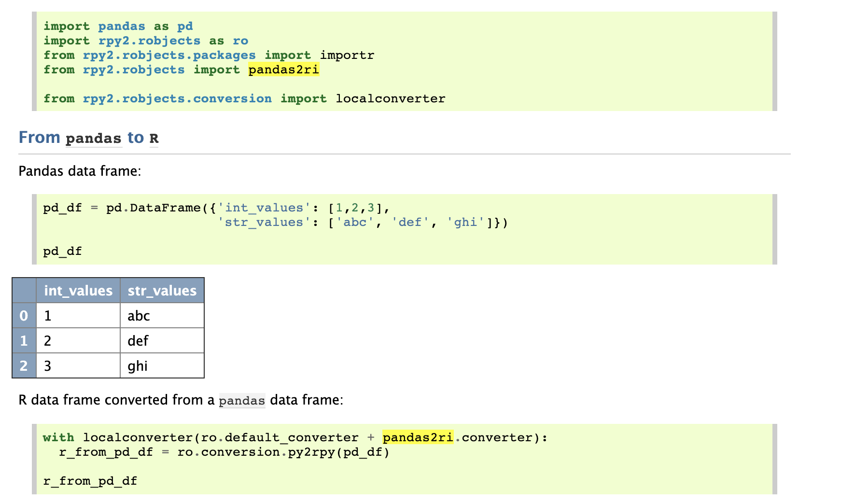Viewport: 841px width, 504px height.
Task: Click the 'str_values' string key in code
Action: coord(264,222)
